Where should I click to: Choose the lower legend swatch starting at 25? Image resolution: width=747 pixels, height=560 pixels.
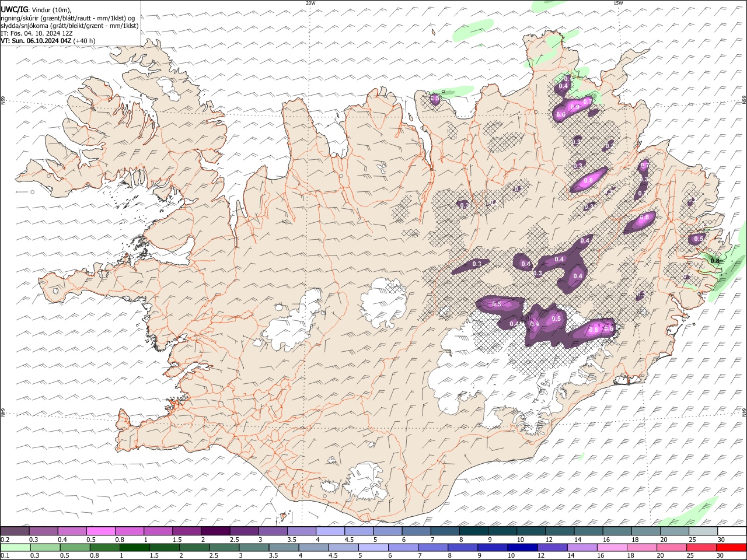pyautogui.click(x=701, y=548)
